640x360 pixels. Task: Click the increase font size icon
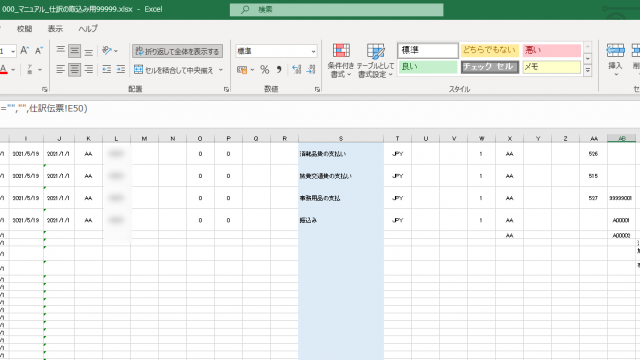click(x=24, y=51)
